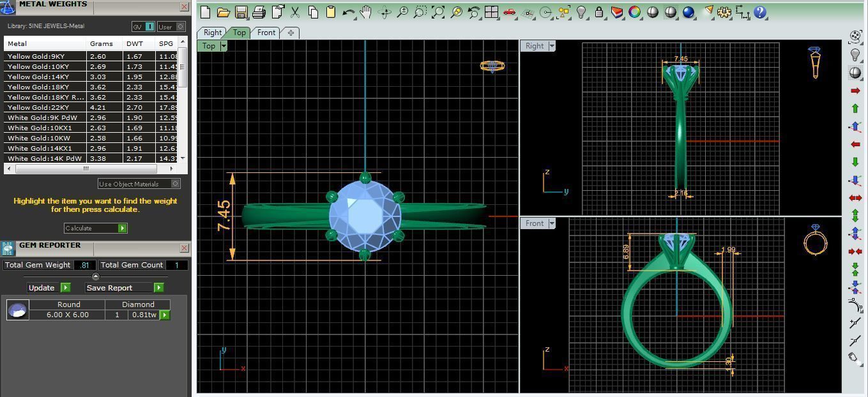Open the dimension tool icon
Viewport: 868px width, 397px height.
(x=742, y=12)
